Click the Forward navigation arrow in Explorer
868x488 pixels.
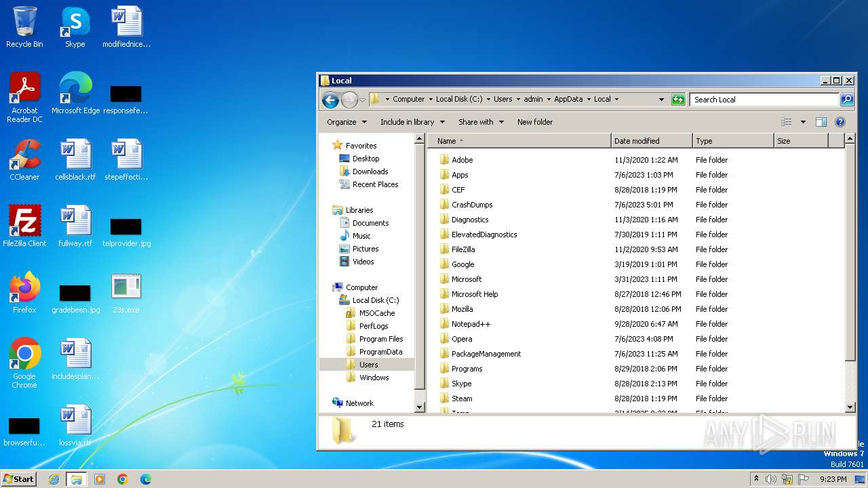pyautogui.click(x=349, y=100)
